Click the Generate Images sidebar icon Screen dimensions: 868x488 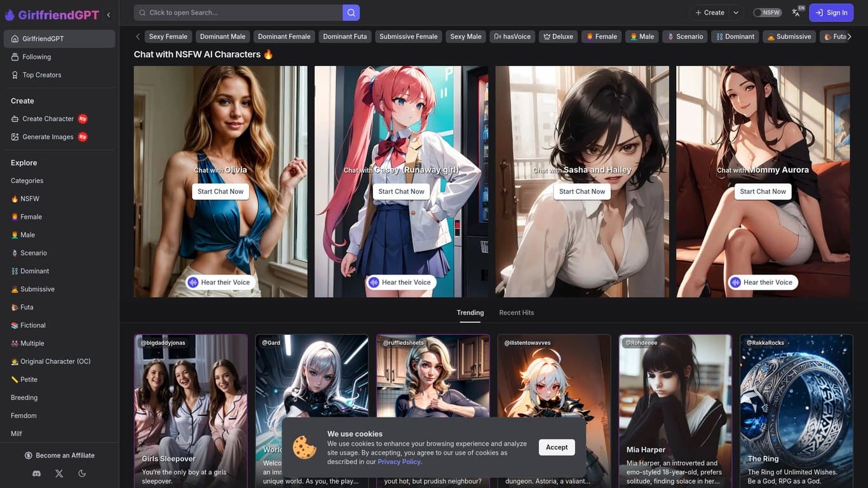15,137
